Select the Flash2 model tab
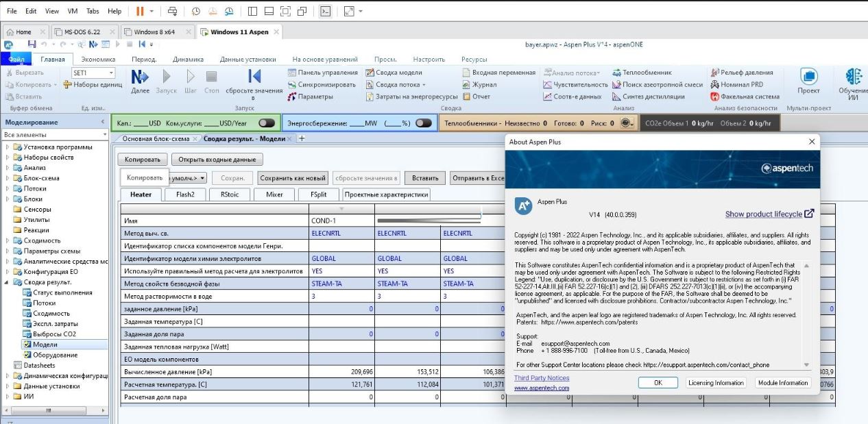 (185, 195)
